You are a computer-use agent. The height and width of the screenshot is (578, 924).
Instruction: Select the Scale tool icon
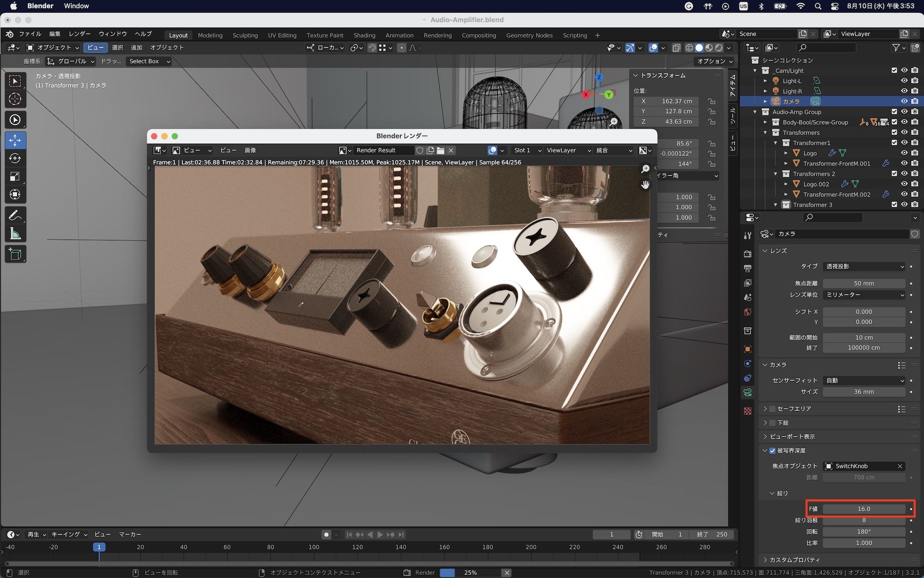15,176
